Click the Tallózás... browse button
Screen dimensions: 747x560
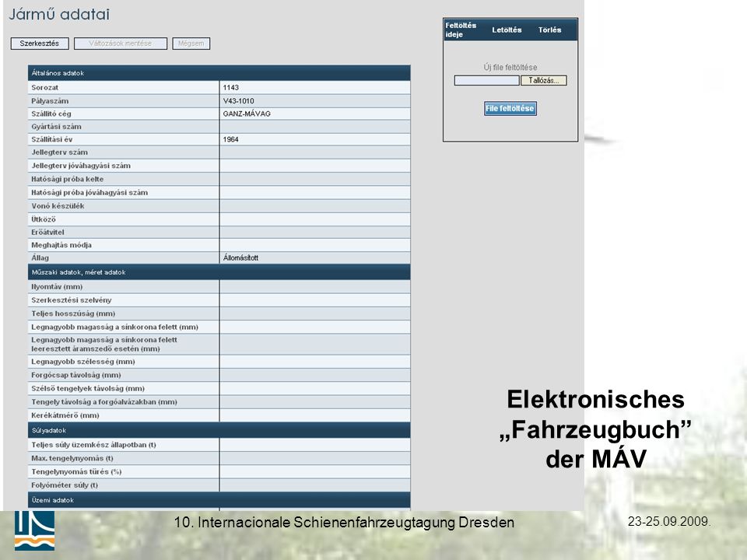(x=544, y=80)
